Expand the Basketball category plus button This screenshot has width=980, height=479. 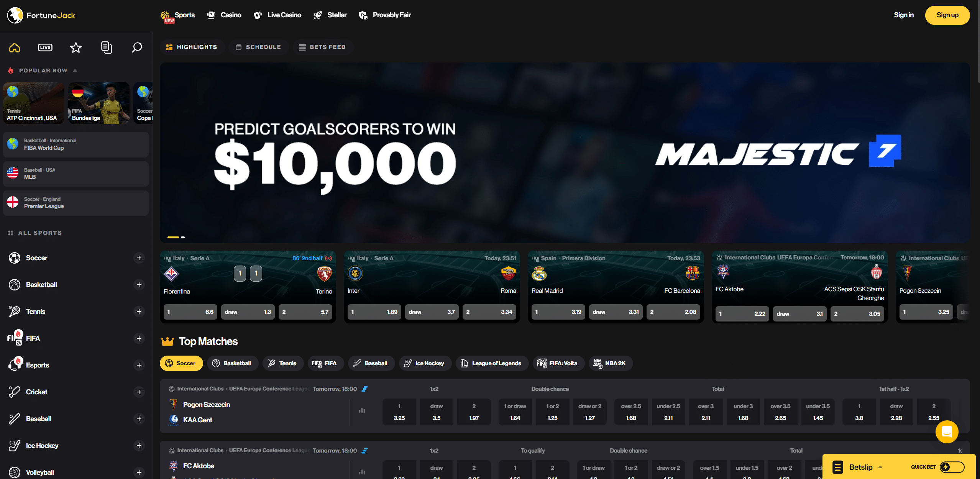[x=139, y=285]
